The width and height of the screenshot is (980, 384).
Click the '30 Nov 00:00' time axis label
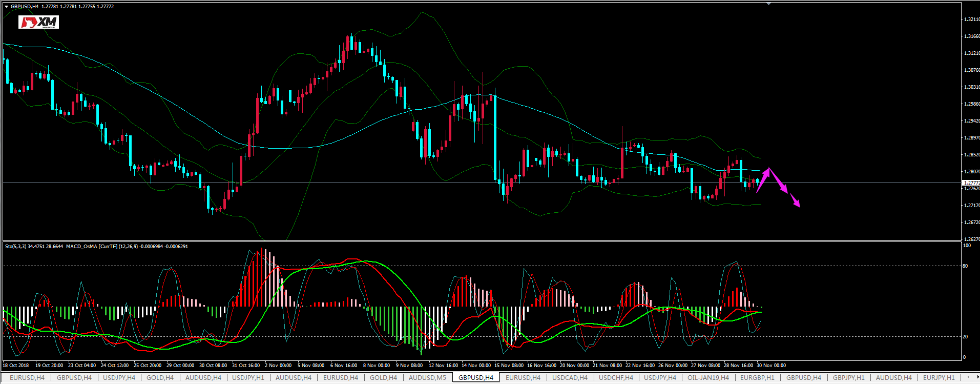click(771, 366)
